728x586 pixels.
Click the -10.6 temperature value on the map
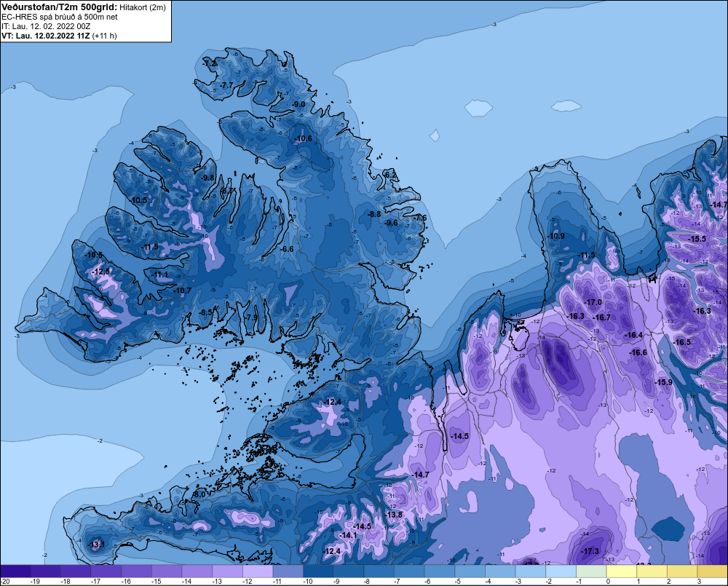[x=303, y=138]
